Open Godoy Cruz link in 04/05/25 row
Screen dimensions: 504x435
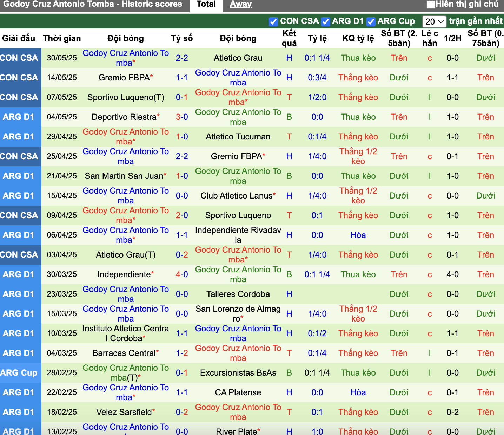pos(238,117)
